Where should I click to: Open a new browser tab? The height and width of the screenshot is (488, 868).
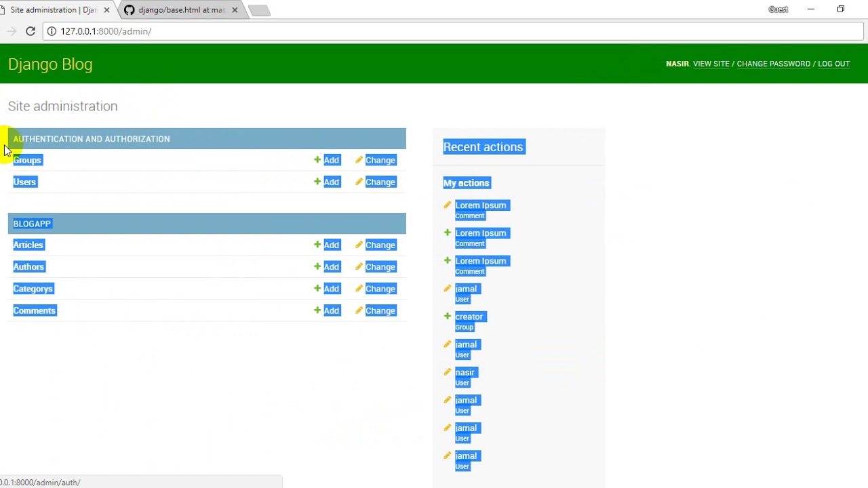pyautogui.click(x=259, y=10)
